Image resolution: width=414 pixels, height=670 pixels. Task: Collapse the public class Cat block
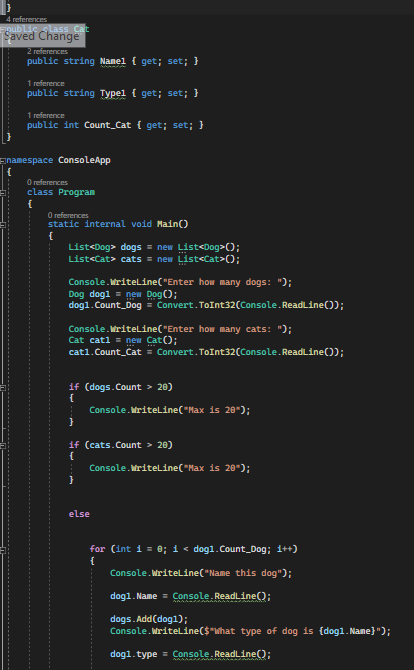point(3,29)
